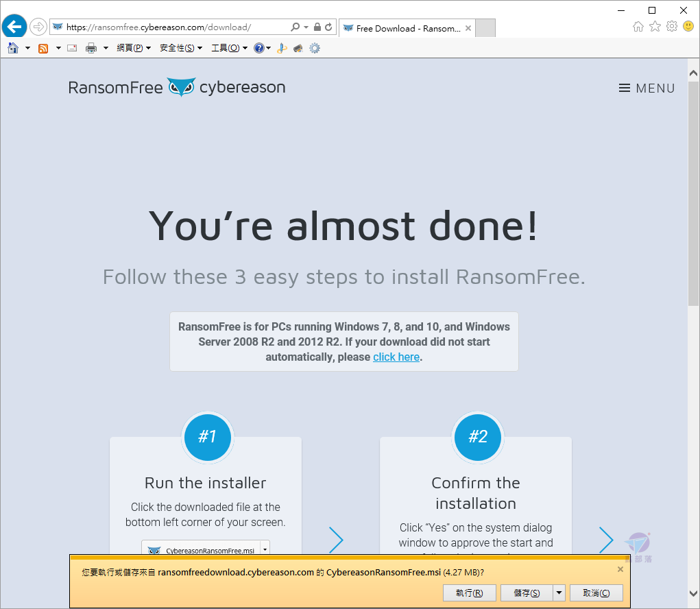Click the 'You're almost done!' headline

343,226
